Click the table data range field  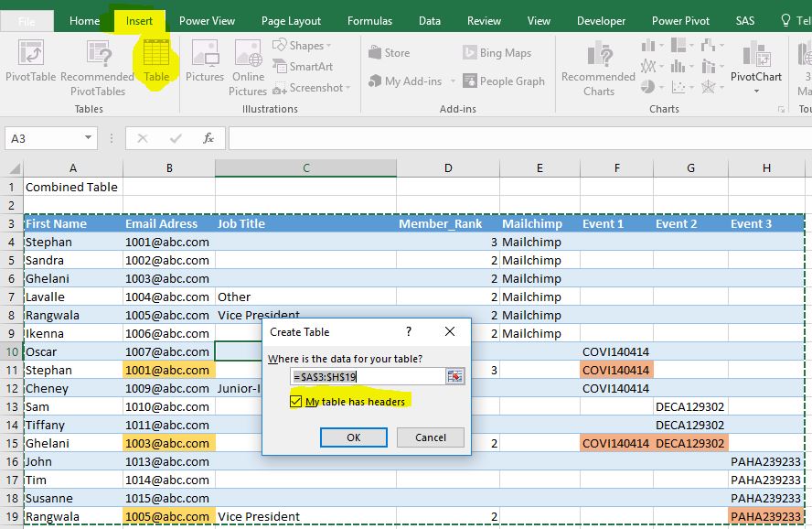[368, 377]
